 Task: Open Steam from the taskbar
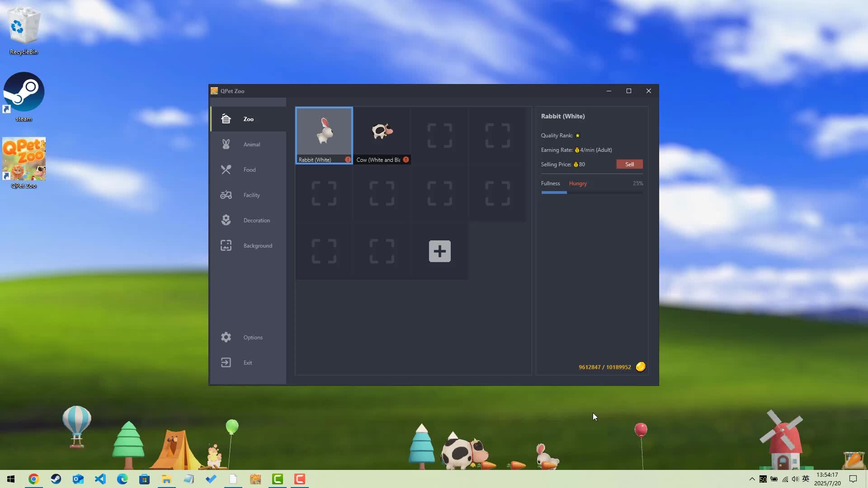tap(56, 479)
